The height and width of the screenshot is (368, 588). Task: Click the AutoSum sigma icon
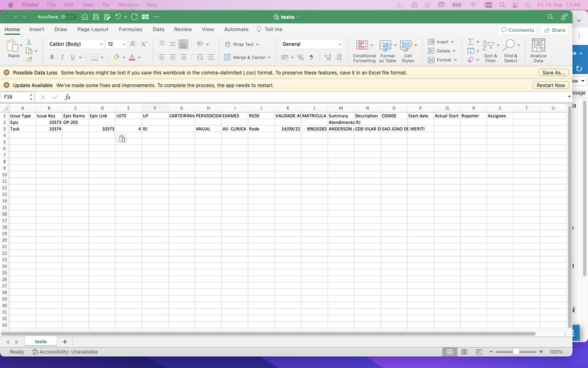[x=471, y=42]
